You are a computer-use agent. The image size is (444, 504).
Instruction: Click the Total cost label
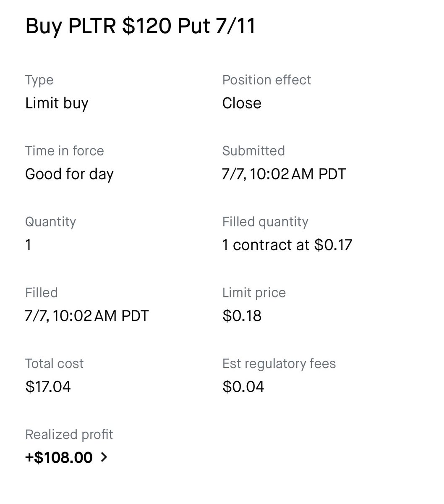coord(55,363)
